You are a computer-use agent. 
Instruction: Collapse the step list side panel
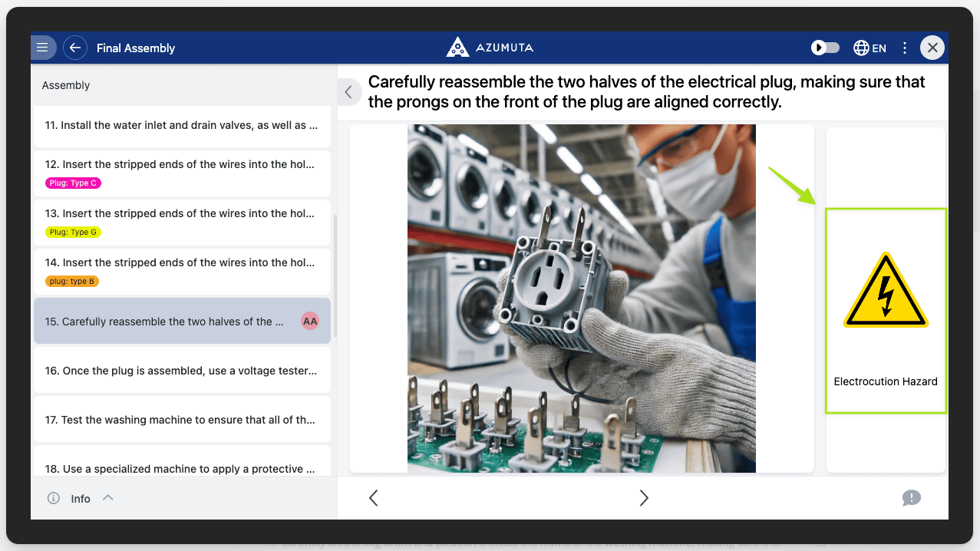coord(348,92)
